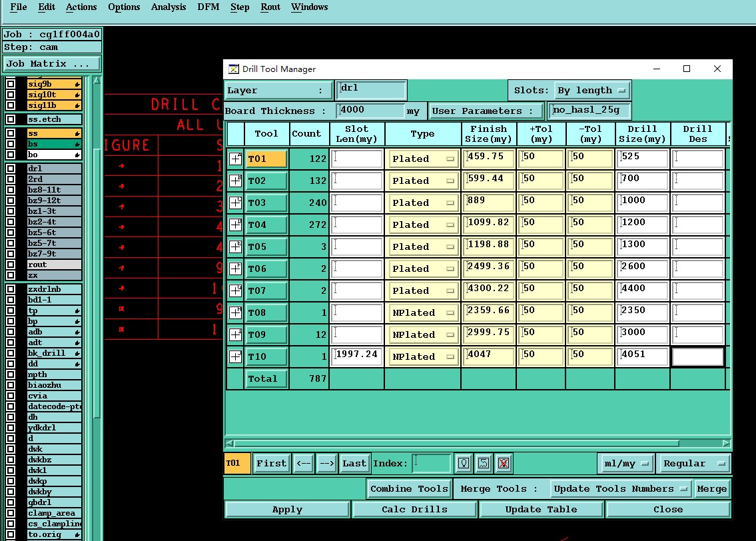Expand tool row T04 plus icon
The width and height of the screenshot is (756, 541).
tap(235, 225)
